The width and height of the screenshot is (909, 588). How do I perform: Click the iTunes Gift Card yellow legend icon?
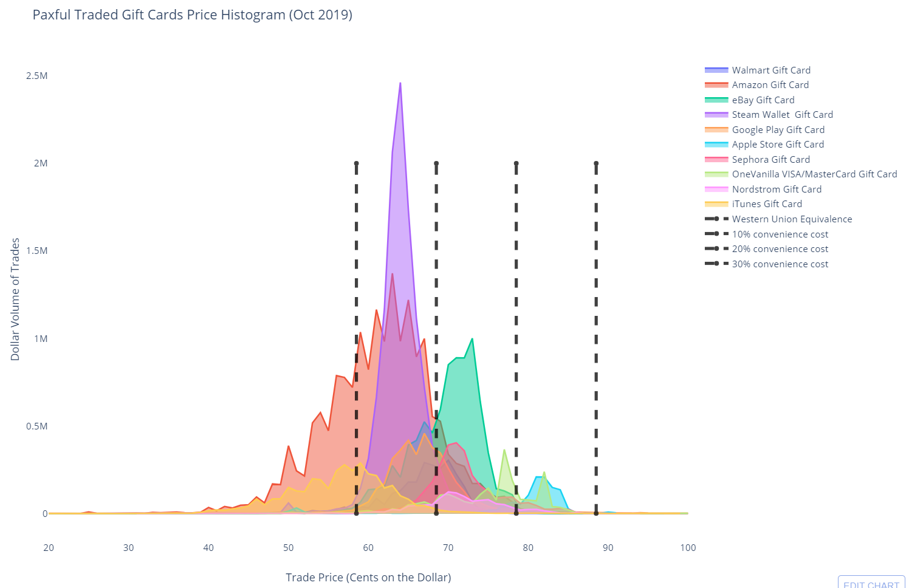tap(716, 204)
